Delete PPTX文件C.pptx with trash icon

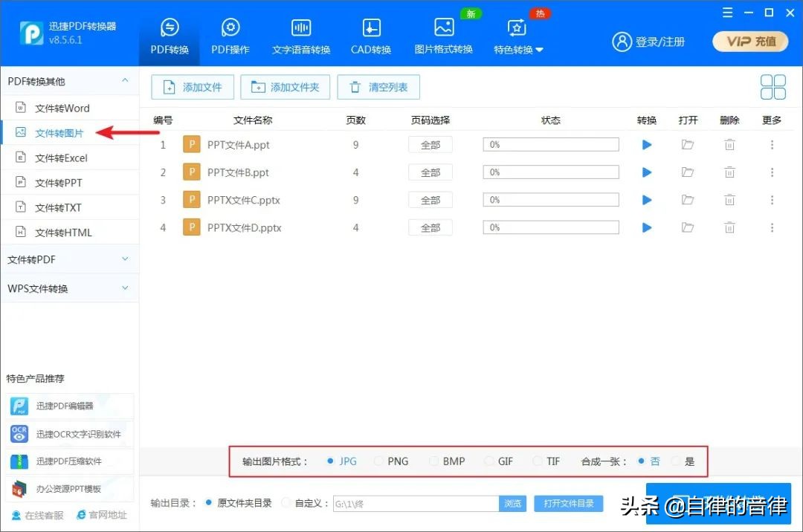pos(729,200)
